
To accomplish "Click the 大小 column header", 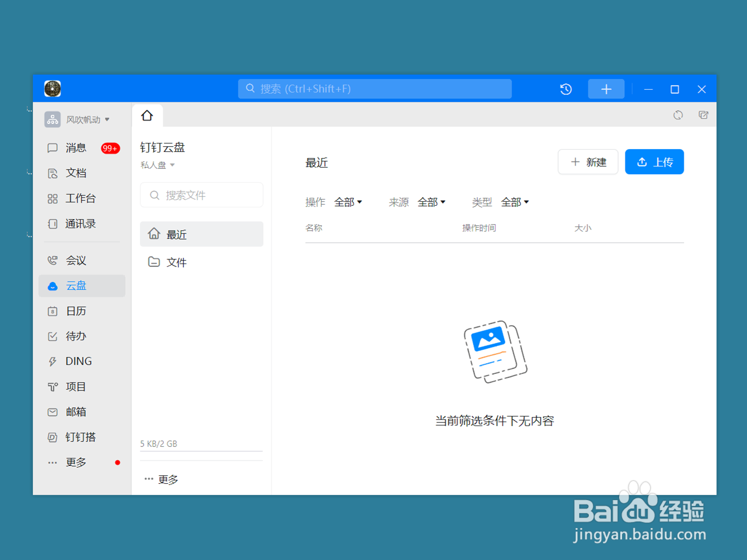I will 583,228.
